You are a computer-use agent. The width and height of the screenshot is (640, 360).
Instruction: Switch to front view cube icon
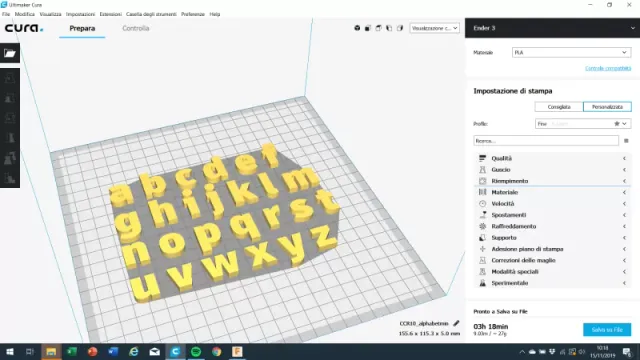click(x=368, y=28)
